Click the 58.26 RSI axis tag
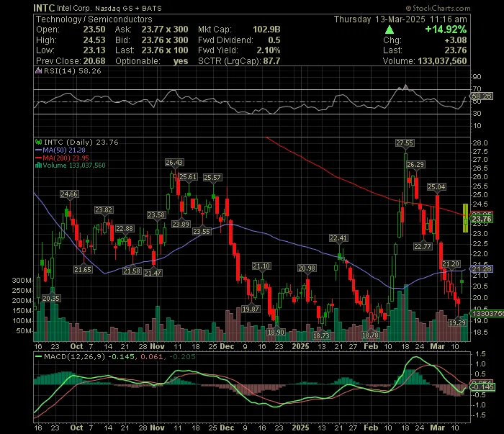This screenshot has width=504, height=434. coord(481,96)
